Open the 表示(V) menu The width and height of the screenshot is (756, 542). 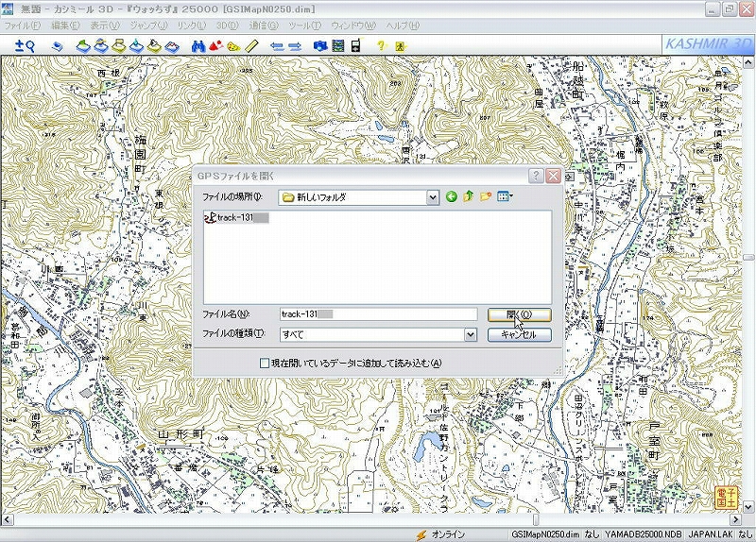click(x=105, y=25)
